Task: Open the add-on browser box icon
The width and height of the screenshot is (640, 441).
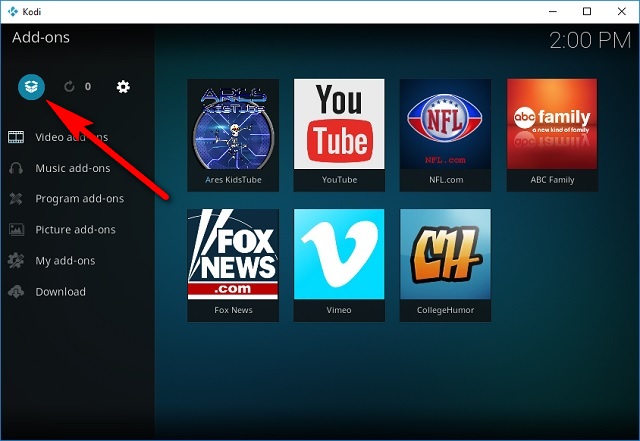Action: click(x=31, y=87)
